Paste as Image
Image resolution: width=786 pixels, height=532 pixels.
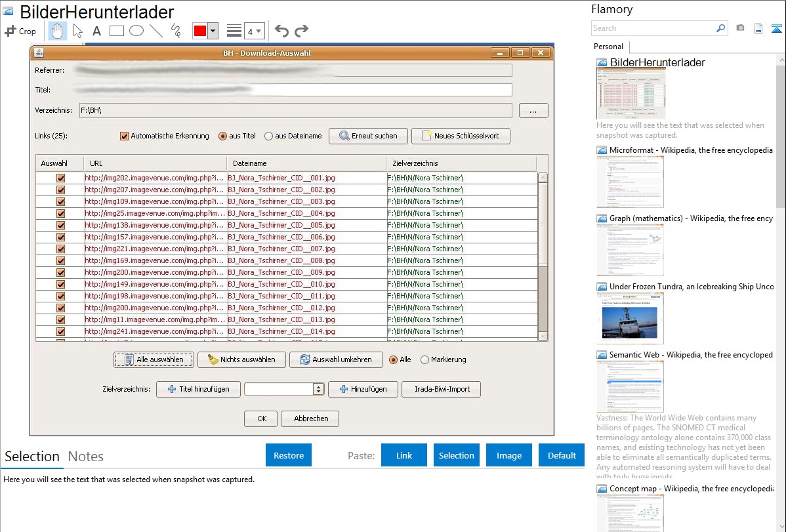508,455
